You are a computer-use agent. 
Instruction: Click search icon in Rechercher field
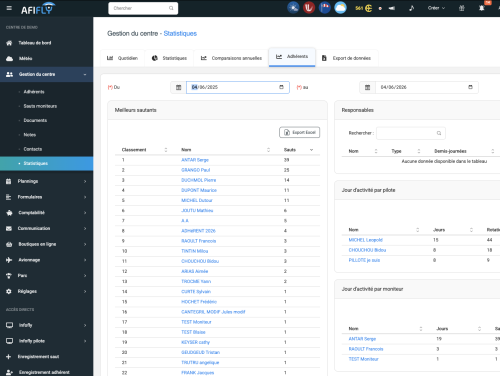coord(439,133)
